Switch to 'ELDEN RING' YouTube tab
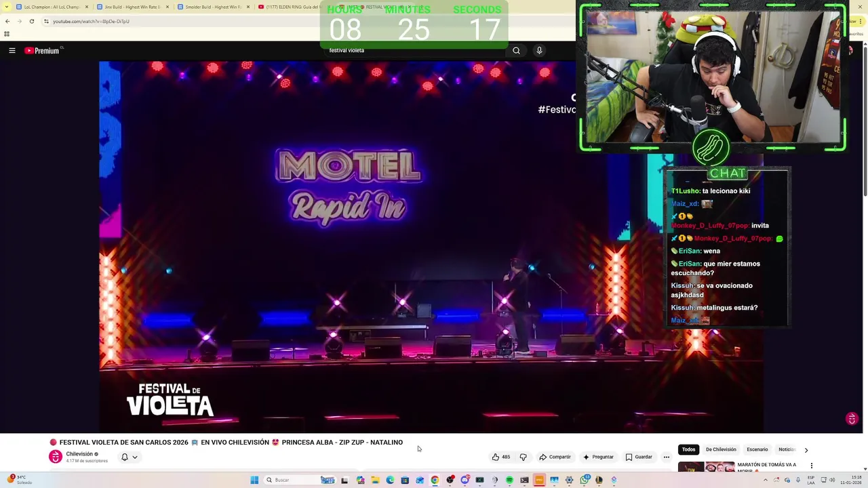 (x=293, y=7)
